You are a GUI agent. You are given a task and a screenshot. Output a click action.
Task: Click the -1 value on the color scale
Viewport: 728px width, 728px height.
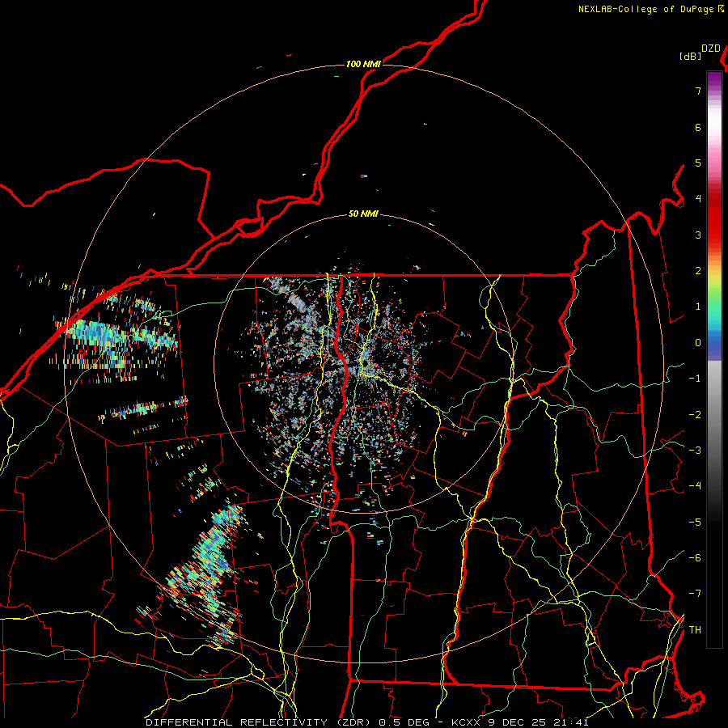point(695,379)
